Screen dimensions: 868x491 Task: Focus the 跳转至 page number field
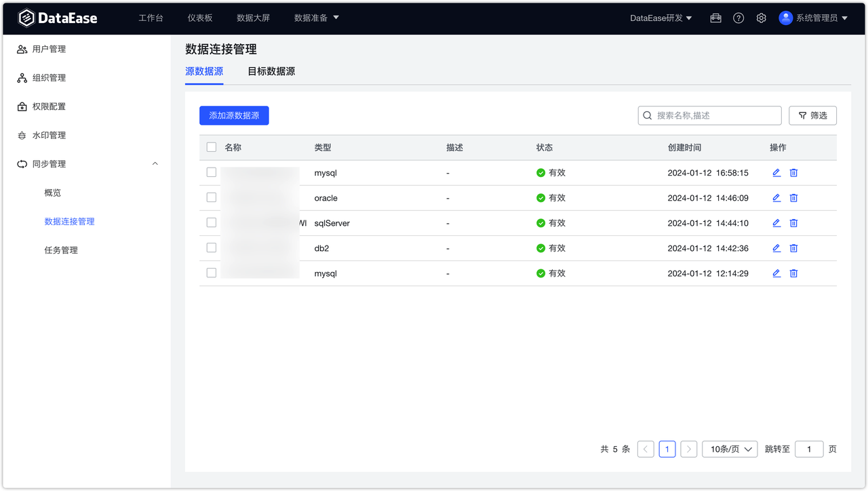[809, 449]
